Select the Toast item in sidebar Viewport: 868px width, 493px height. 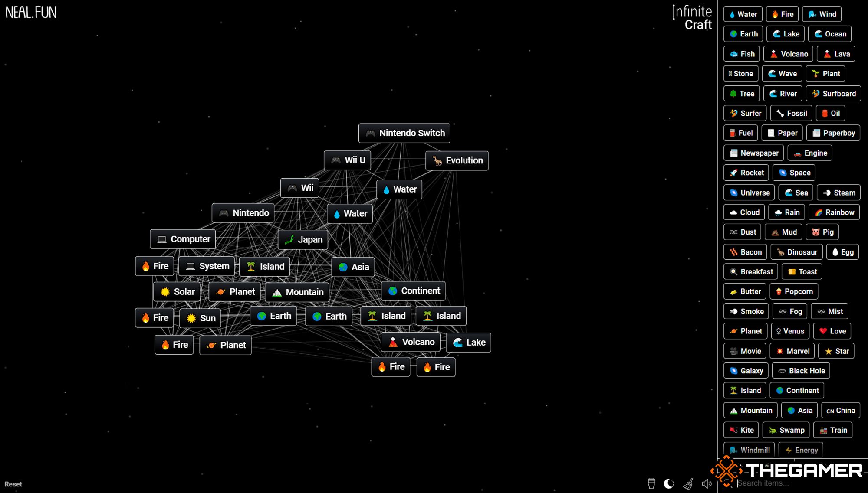[x=802, y=272]
